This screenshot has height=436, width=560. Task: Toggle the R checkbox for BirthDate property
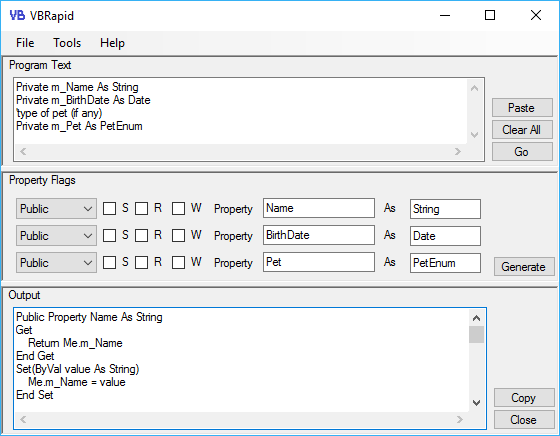[141, 236]
